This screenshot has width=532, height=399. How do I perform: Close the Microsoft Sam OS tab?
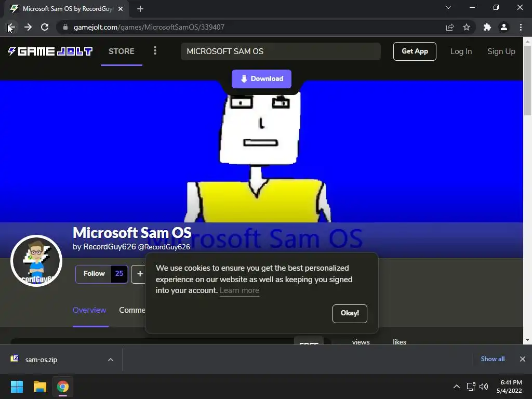point(121,9)
